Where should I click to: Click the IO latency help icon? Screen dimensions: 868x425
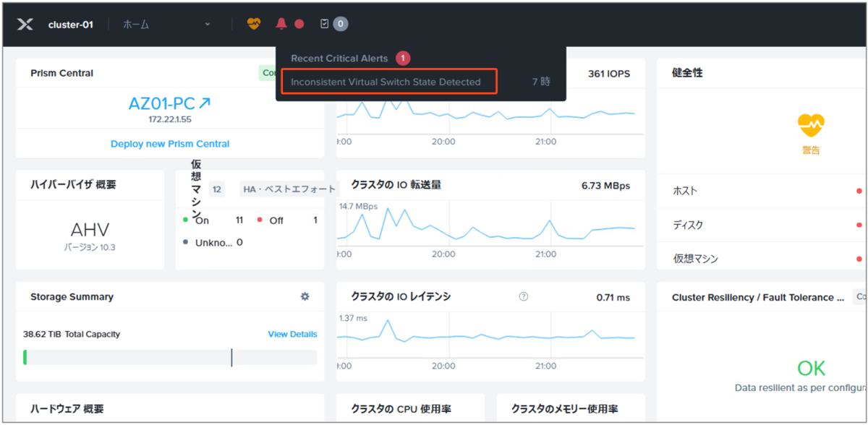524,296
